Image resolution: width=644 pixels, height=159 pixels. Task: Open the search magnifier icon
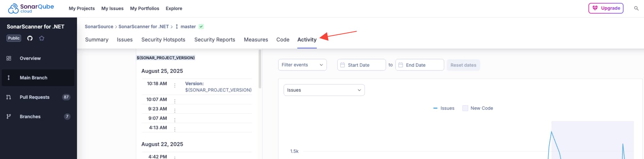(636, 8)
